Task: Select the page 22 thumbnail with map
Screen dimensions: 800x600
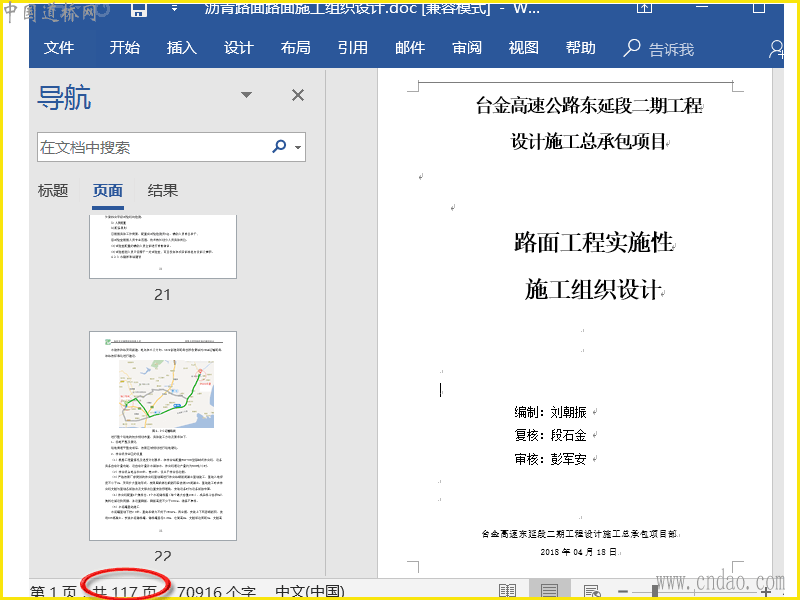Action: pyautogui.click(x=163, y=436)
